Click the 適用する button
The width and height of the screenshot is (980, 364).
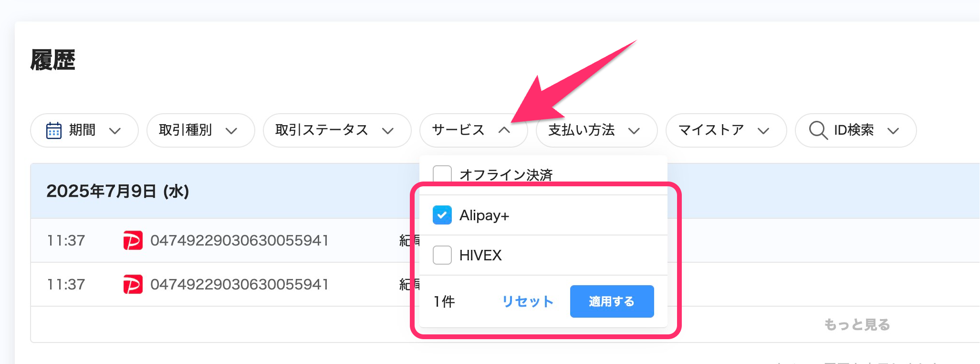[612, 301]
